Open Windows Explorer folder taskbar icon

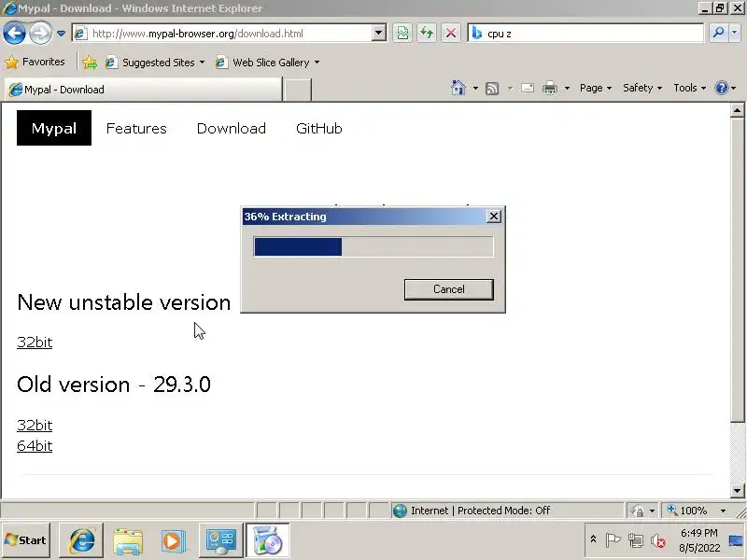[128, 540]
